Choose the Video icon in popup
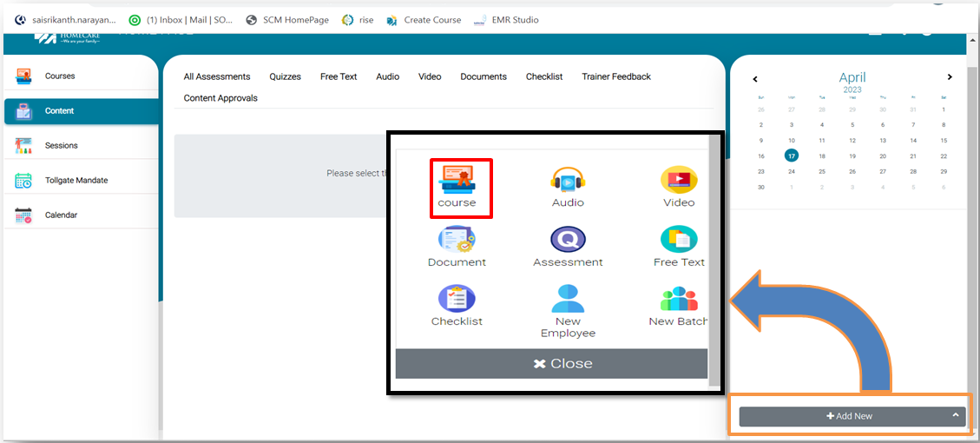 [x=678, y=181]
